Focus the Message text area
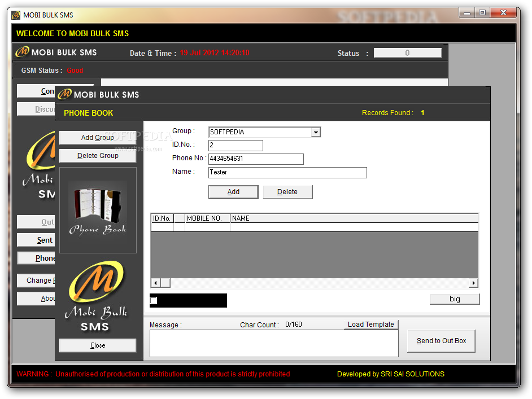This screenshot has width=532, height=399. point(274,343)
